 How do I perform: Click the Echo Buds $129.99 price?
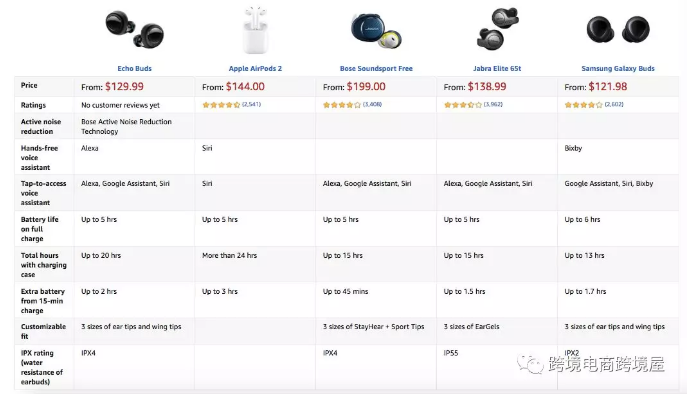124,86
